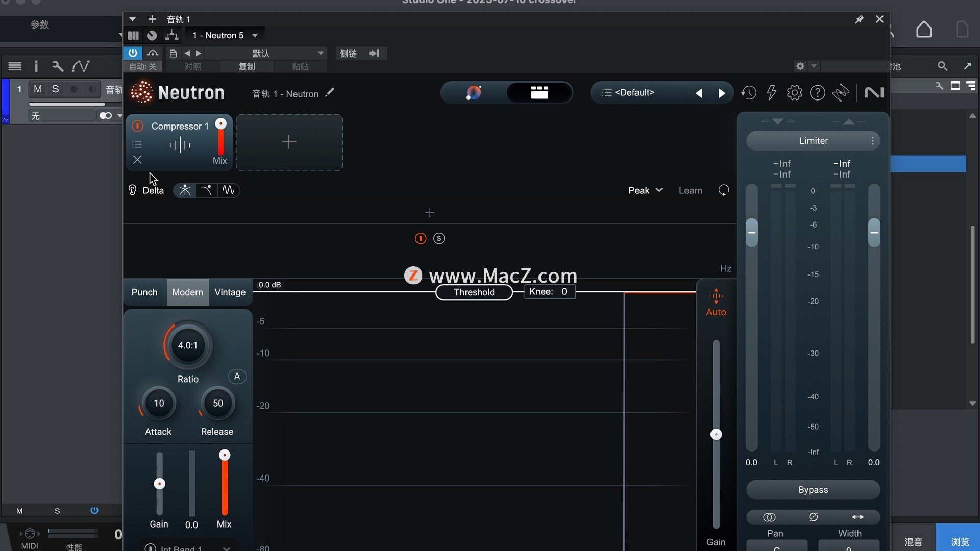The width and height of the screenshot is (980, 551).
Task: Click the 复制 copy option
Action: tap(247, 66)
